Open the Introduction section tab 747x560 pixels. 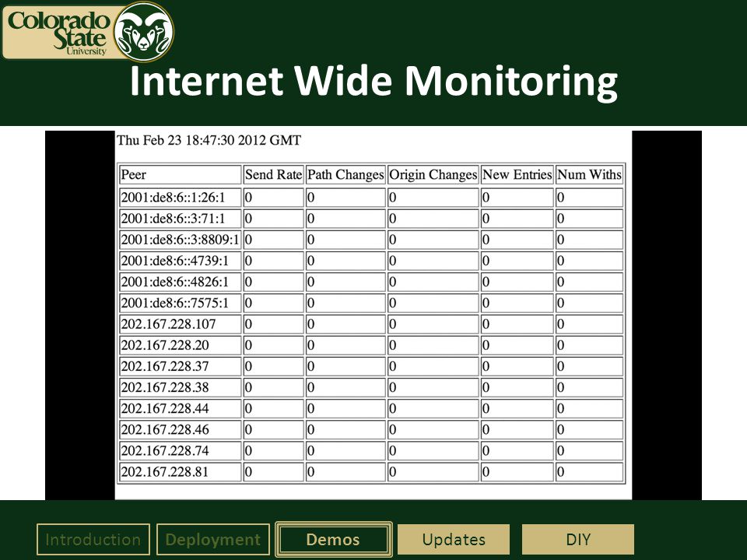[93, 540]
